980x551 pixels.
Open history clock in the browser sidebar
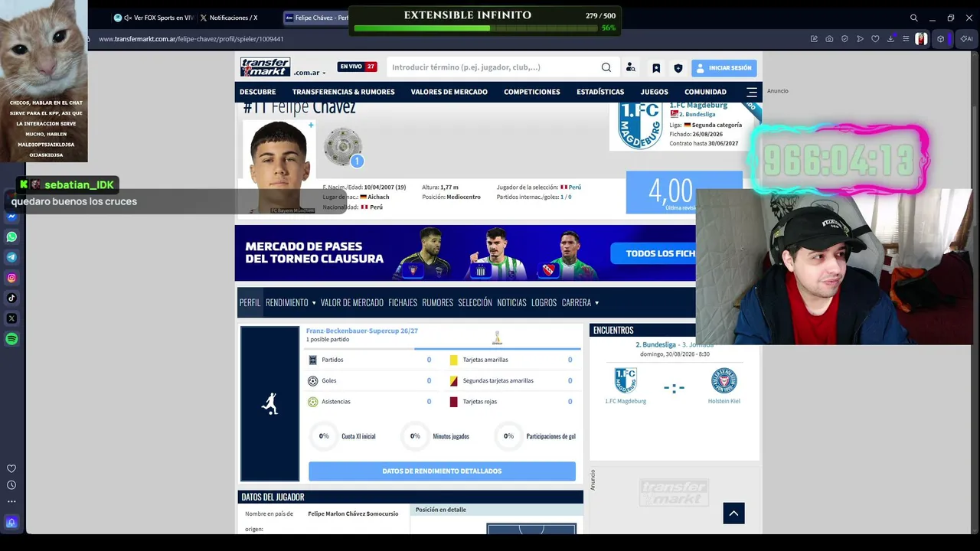(x=11, y=485)
